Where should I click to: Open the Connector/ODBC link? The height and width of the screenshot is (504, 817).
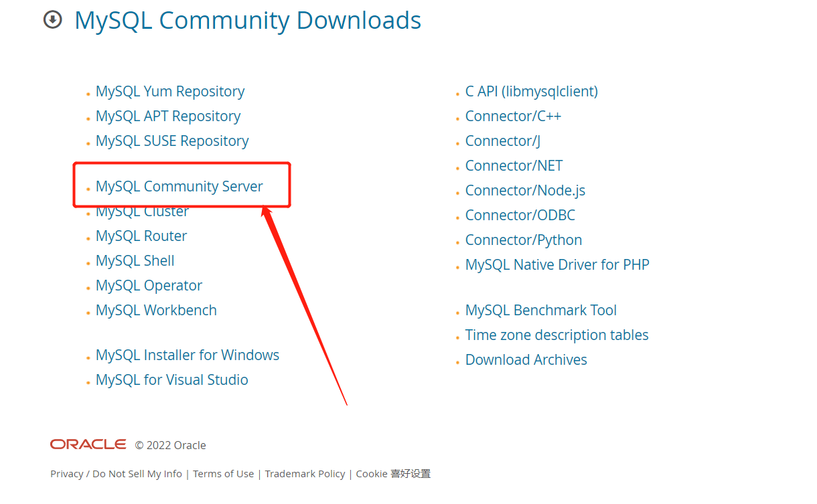520,215
